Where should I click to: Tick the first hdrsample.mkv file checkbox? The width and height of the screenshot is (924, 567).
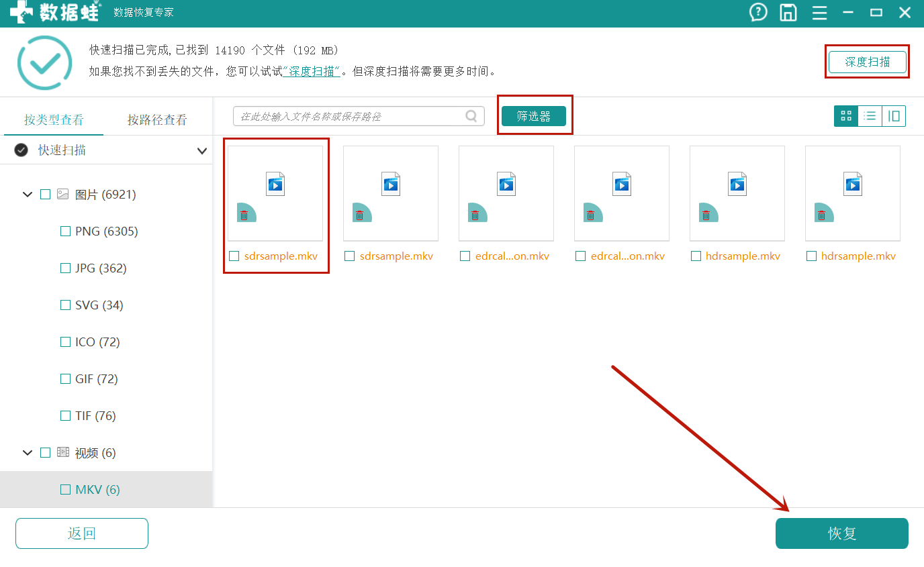pyautogui.click(x=696, y=256)
